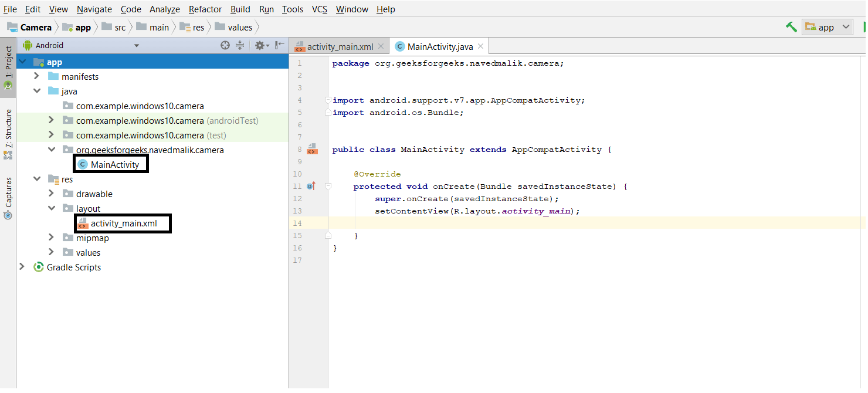
Task: Open the app run configuration dropdown
Action: tap(828, 27)
